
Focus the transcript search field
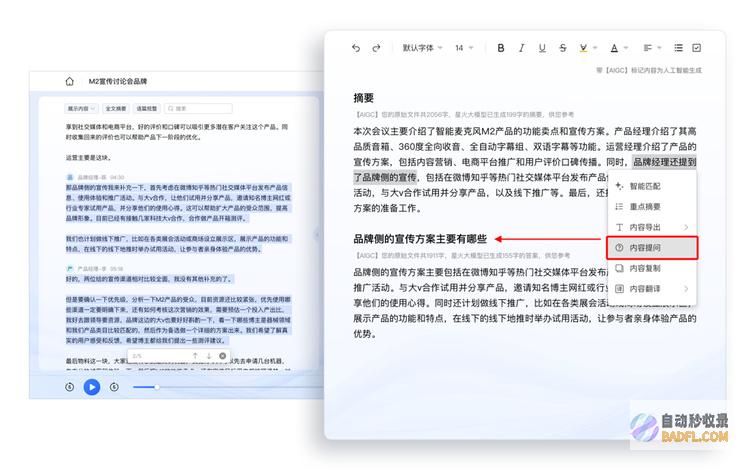198,109
